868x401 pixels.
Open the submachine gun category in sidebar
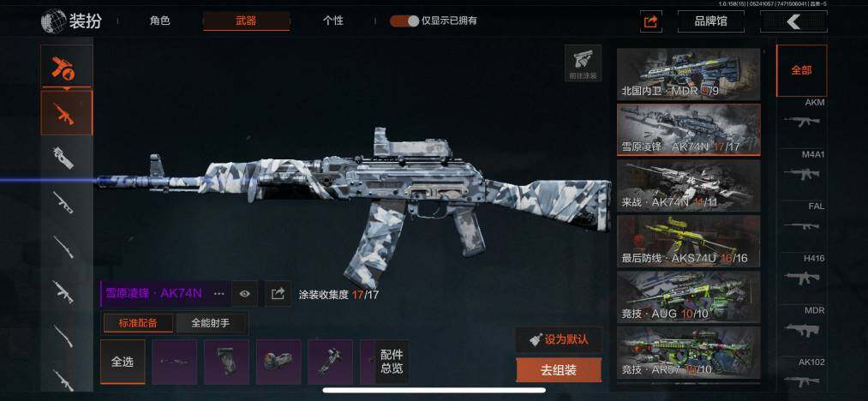pyautogui.click(x=63, y=157)
